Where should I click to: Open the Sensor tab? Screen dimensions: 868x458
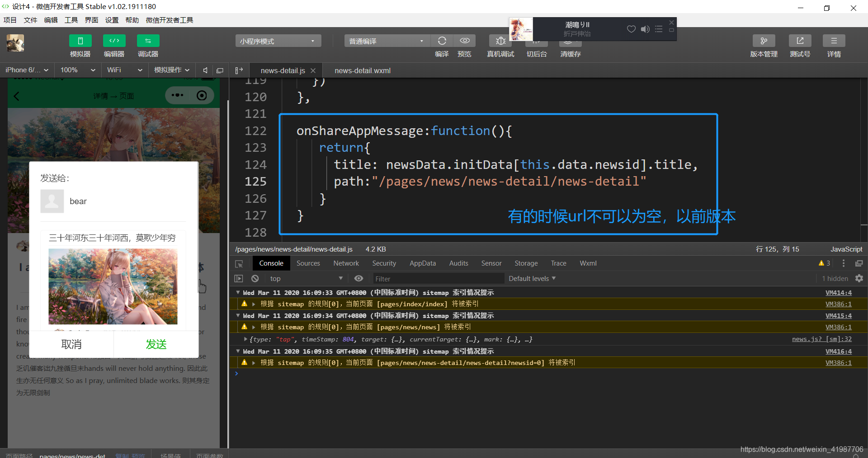pos(491,263)
